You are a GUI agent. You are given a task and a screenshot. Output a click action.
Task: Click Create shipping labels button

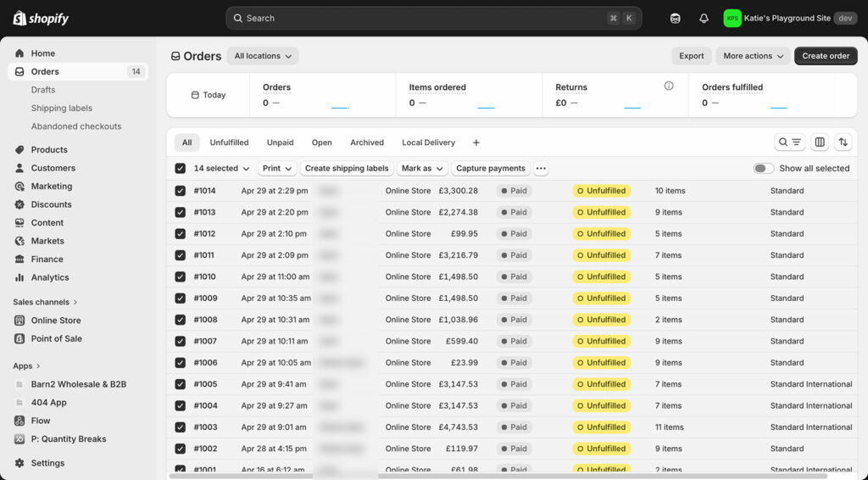click(x=347, y=168)
